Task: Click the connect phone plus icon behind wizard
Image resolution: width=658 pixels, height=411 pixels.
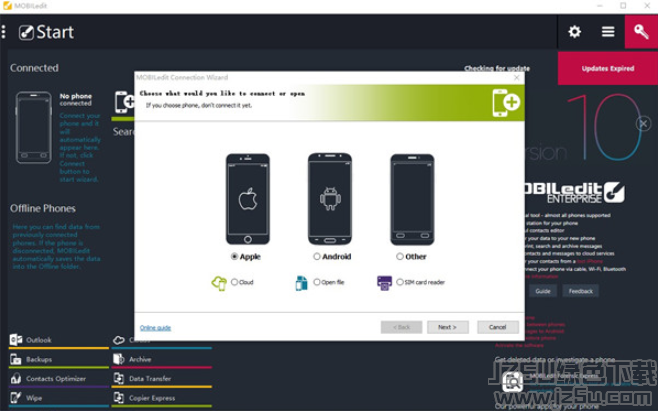Action: point(124,102)
